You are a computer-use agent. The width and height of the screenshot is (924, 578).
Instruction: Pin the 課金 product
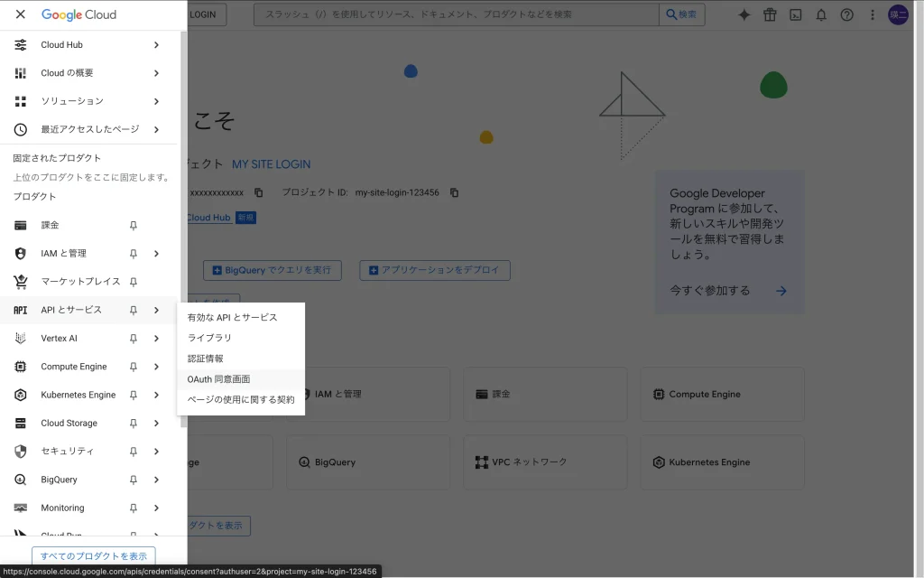pos(134,225)
